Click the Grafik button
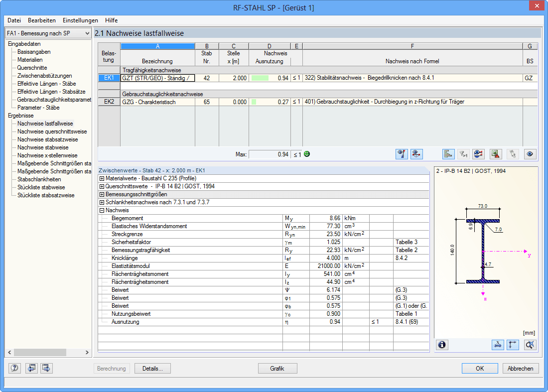The height and width of the screenshot is (392, 548). (277, 369)
